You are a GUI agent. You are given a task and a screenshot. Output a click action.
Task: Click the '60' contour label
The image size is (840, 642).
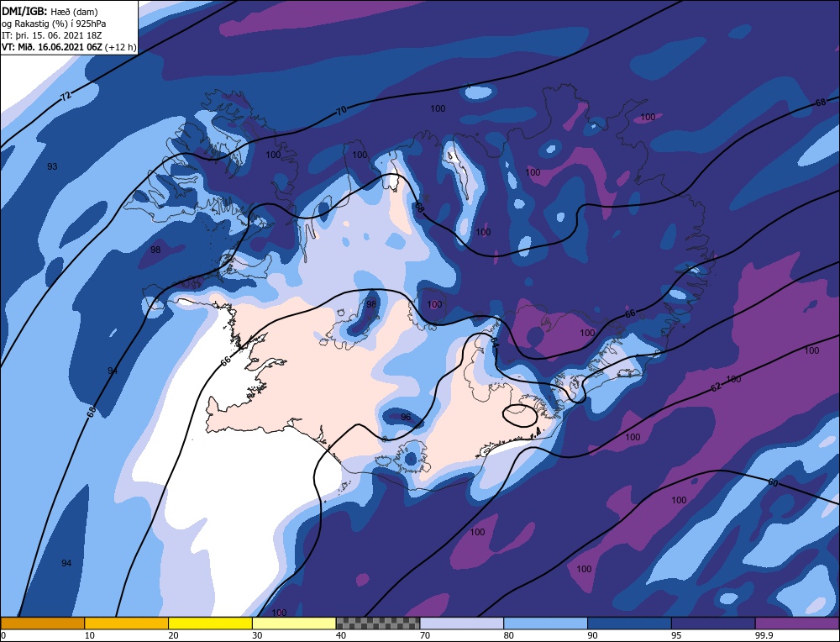pos(773,483)
